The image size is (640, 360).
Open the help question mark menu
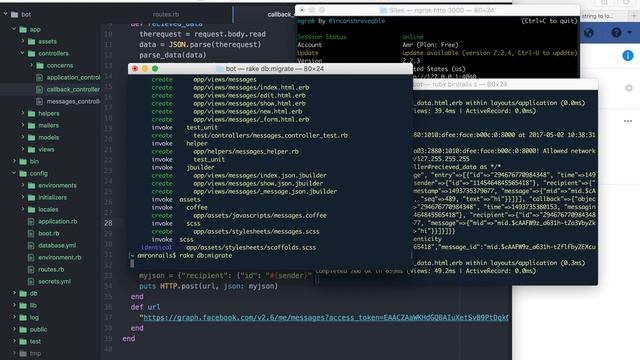click(616, 33)
